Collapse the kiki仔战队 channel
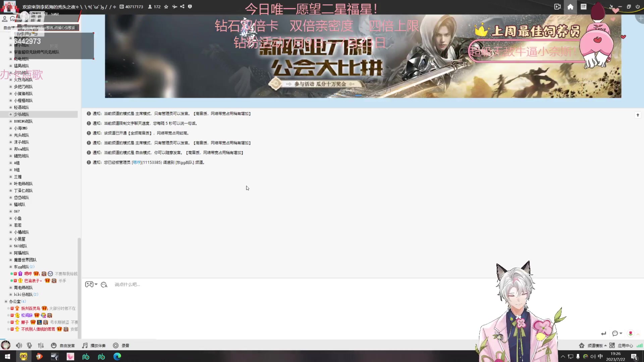The height and width of the screenshot is (362, 644). [10, 295]
